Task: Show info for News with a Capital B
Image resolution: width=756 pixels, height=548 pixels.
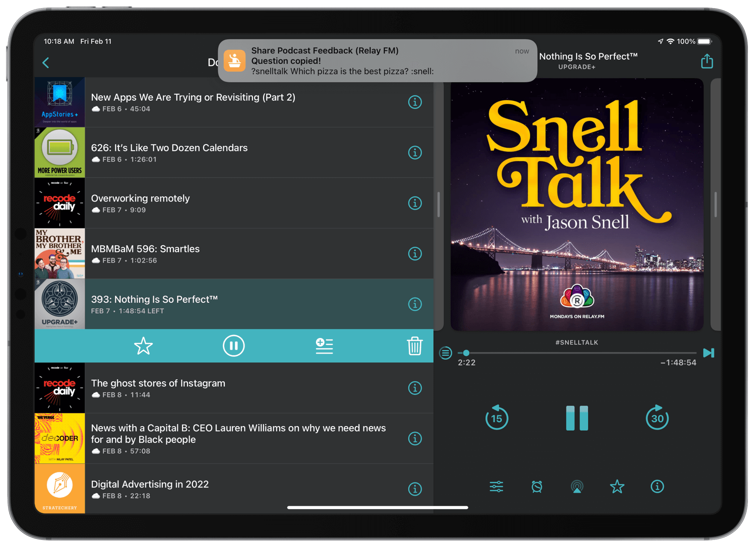Action: point(415,439)
